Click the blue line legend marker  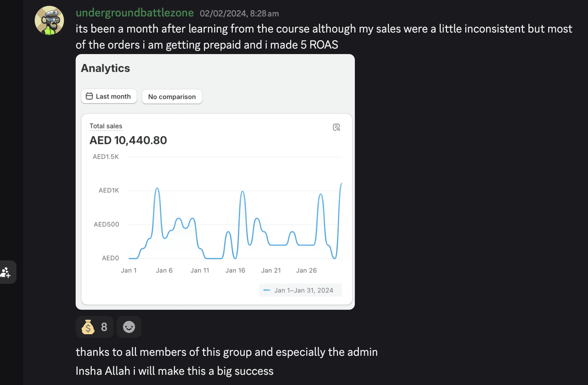click(x=267, y=290)
